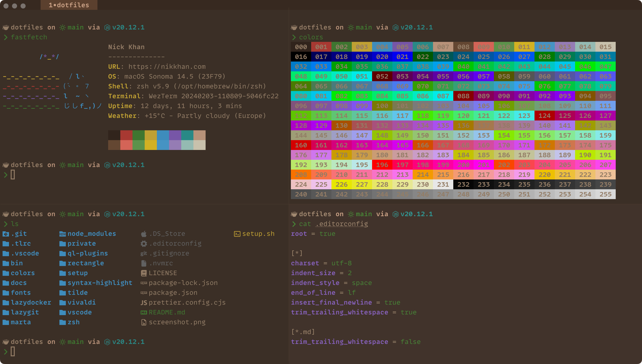Image resolution: width=642 pixels, height=364 pixels.
Task: Click the prompt chevron before the ls command
Action: [x=6, y=224]
